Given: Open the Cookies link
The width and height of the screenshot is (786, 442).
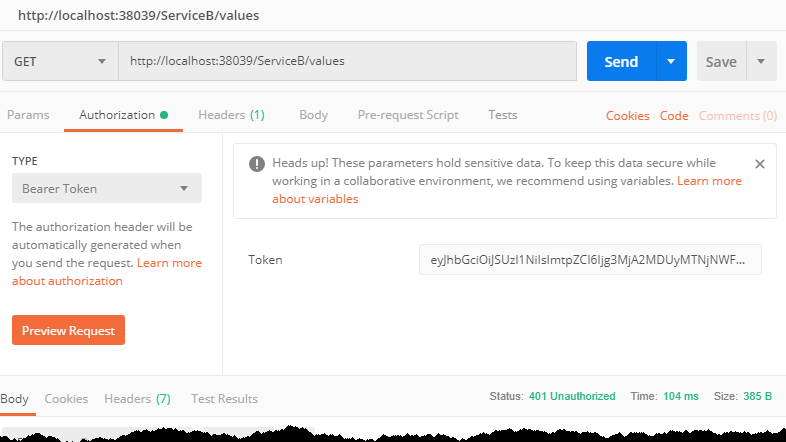Looking at the screenshot, I should 628,116.
